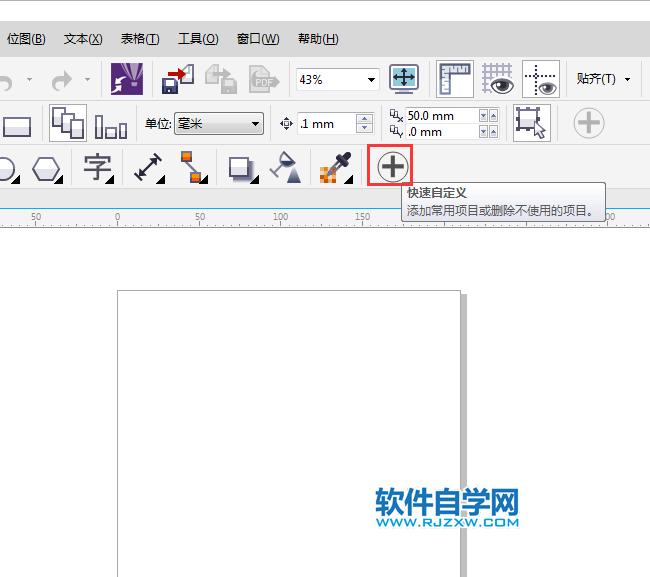The width and height of the screenshot is (650, 577).
Task: Click the .0 mm duplicate distance Y field
Action: 442,132
